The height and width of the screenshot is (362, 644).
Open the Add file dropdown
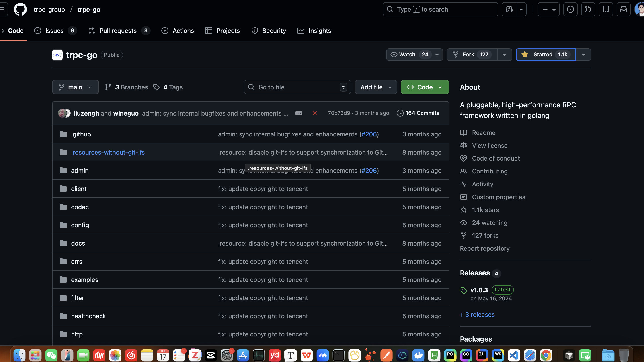click(376, 87)
